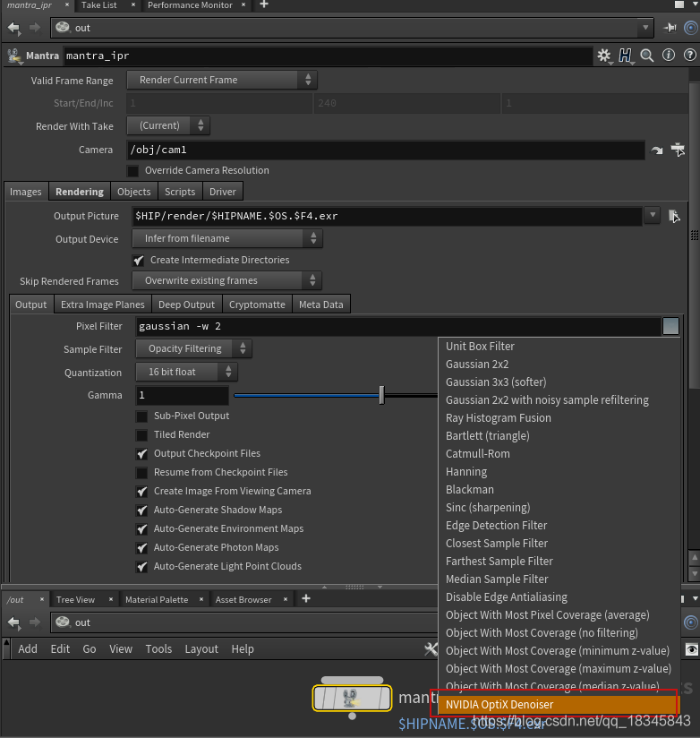Open the camera node chooser icon
Viewport: 700px width, 738px height.
(678, 150)
